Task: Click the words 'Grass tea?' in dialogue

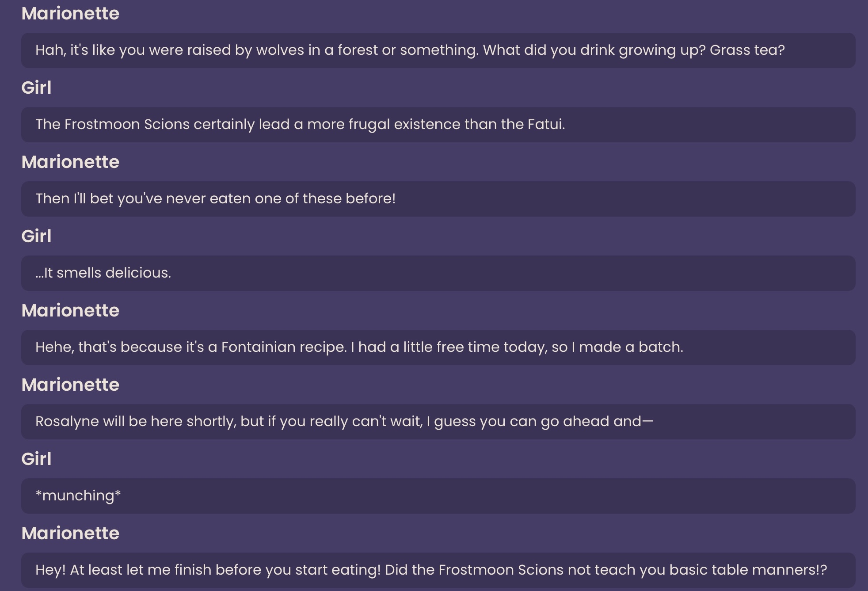Action: pos(747,50)
